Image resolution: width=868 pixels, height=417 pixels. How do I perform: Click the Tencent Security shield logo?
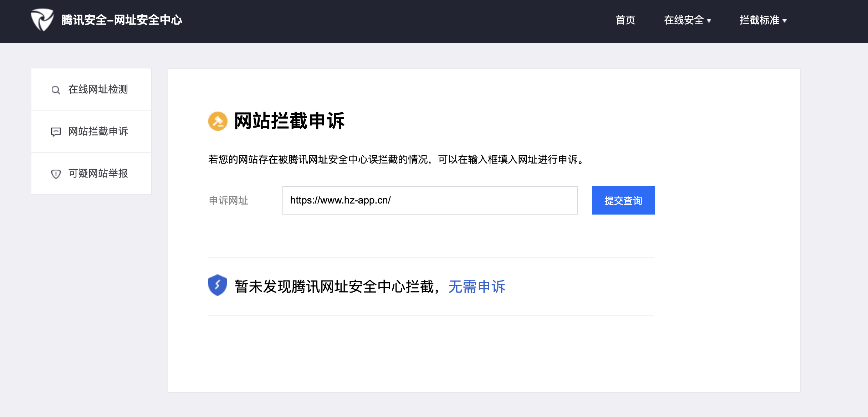[x=42, y=20]
